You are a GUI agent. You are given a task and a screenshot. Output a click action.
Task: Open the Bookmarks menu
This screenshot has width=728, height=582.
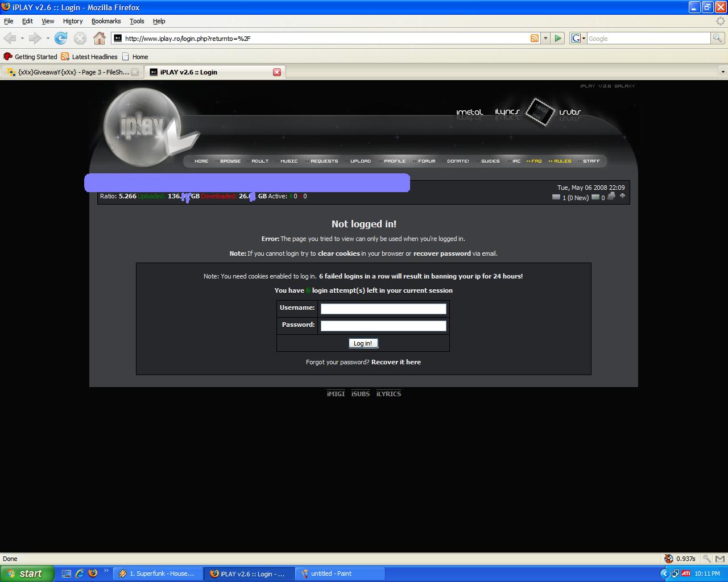pos(106,21)
